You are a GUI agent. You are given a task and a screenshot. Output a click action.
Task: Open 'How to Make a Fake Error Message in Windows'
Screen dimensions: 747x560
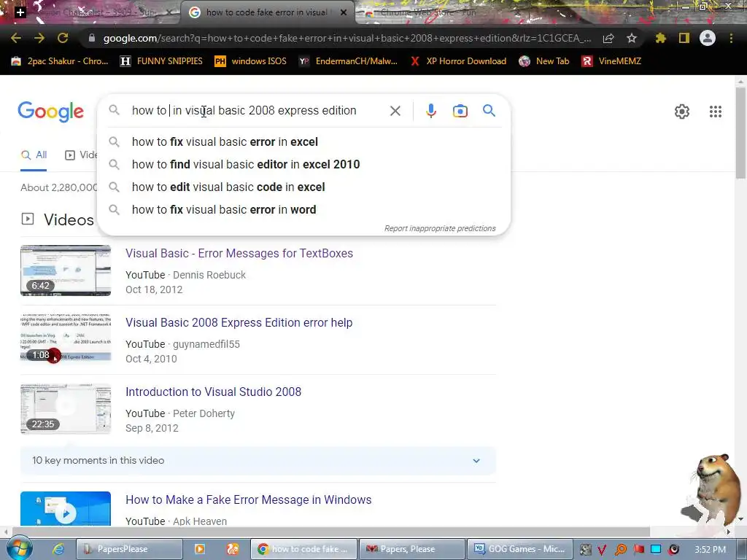(x=248, y=499)
